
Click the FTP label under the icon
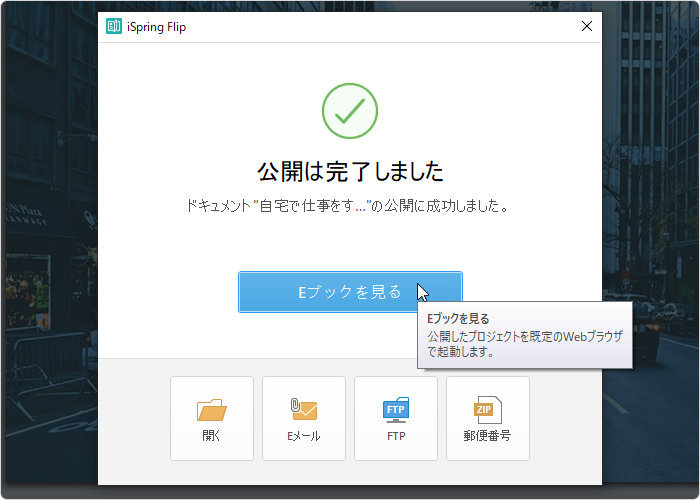[x=396, y=436]
